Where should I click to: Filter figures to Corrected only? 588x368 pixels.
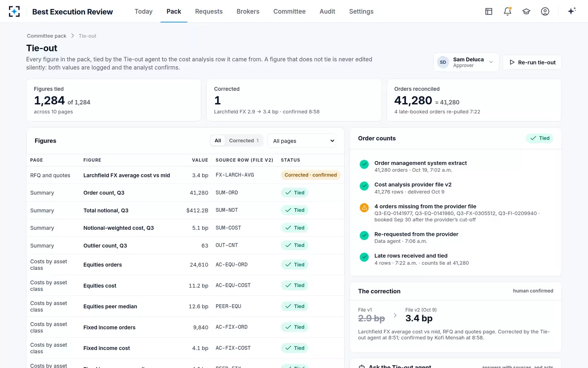[244, 141]
